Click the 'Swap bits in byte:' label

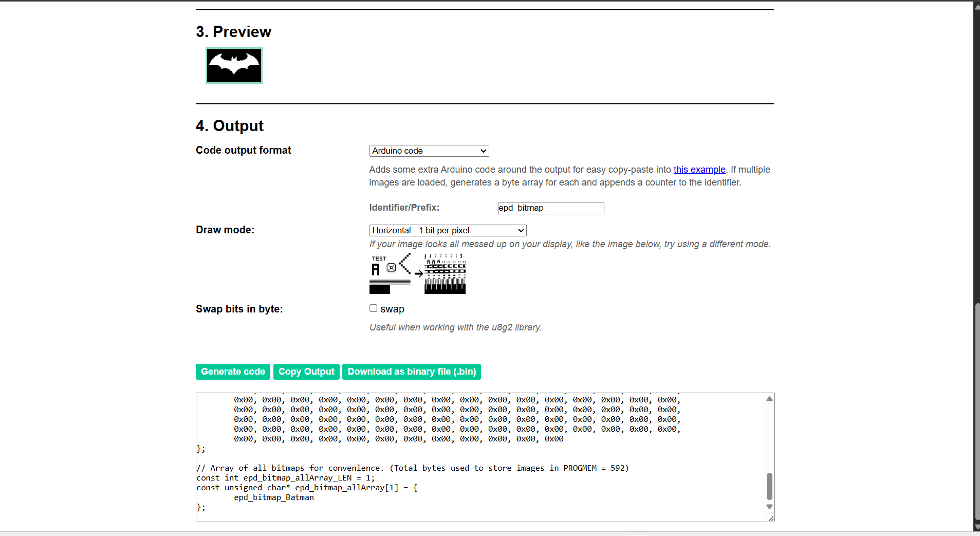pyautogui.click(x=239, y=309)
